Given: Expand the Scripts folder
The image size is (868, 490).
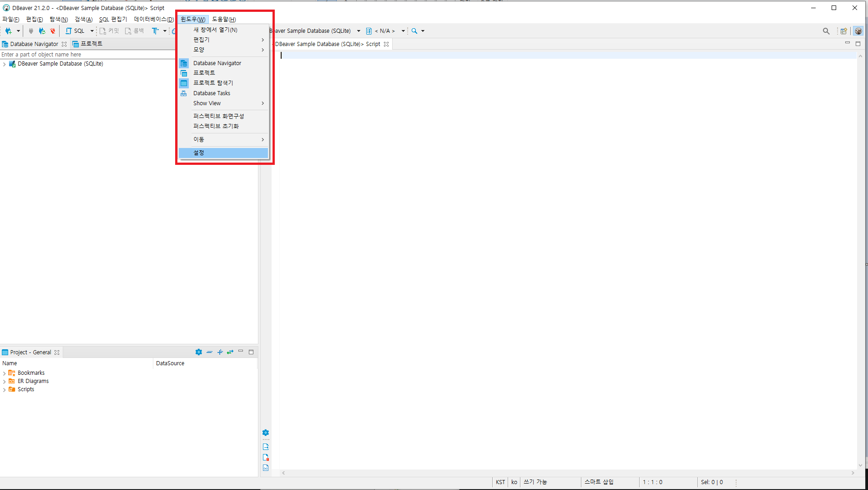Looking at the screenshot, I should pyautogui.click(x=4, y=390).
